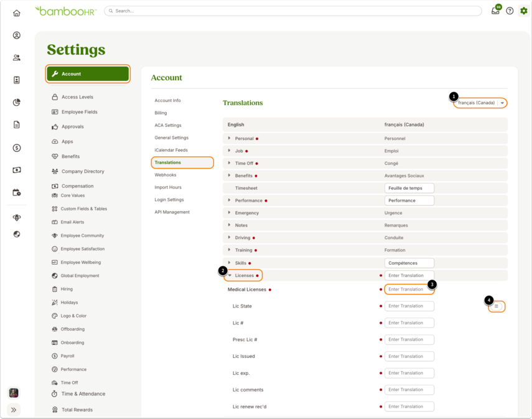
Task: Click the Licenses row translation input
Action: tap(409, 275)
